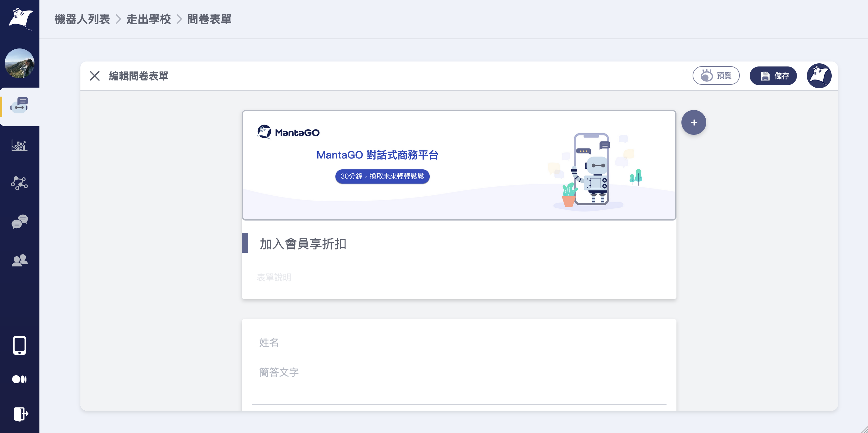Open the members group sidebar icon
The width and height of the screenshot is (868, 433).
20,260
